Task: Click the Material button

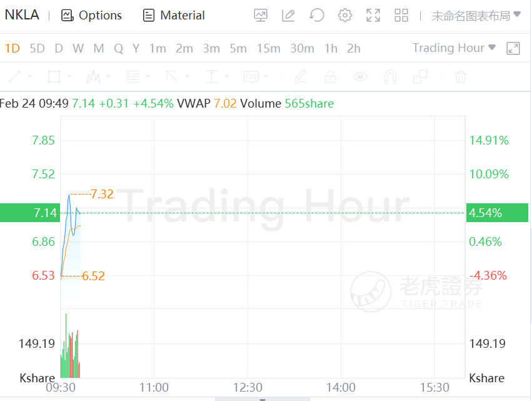Action: 174,16
